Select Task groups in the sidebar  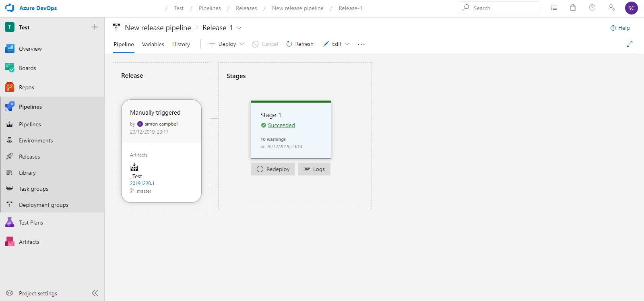pos(53,189)
